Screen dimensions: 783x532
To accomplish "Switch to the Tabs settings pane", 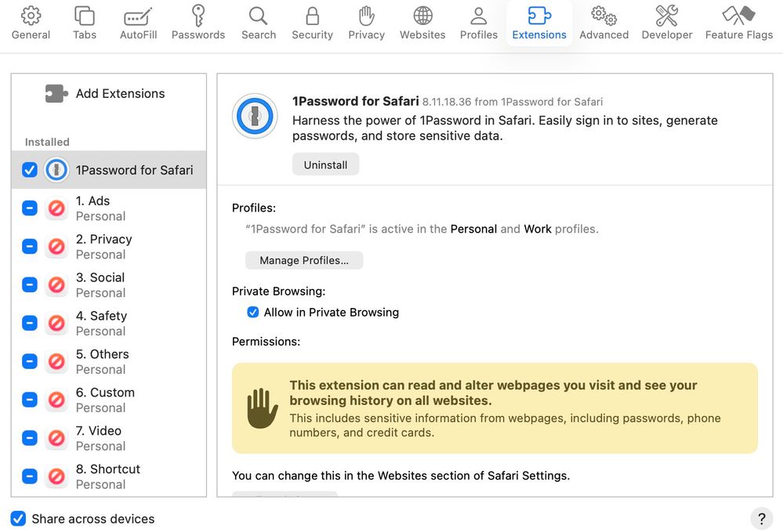I will point(84,16).
